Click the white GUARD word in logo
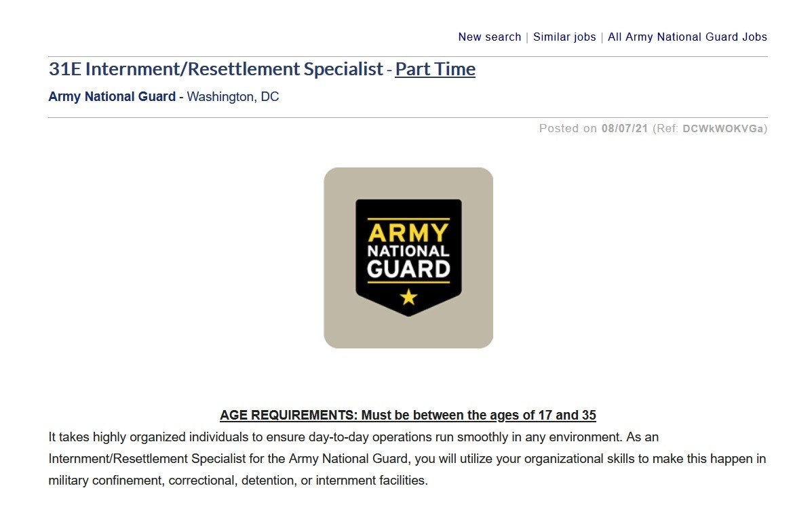The image size is (812, 505). tap(408, 269)
